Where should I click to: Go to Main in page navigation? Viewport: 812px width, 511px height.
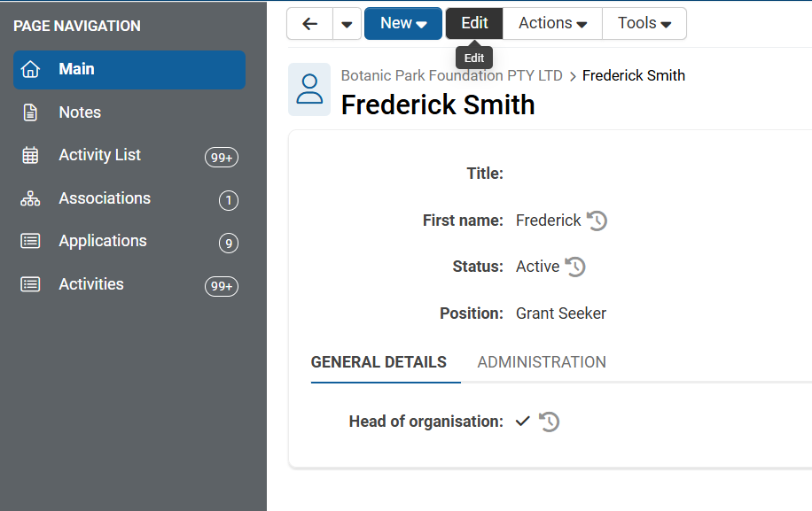[129, 69]
